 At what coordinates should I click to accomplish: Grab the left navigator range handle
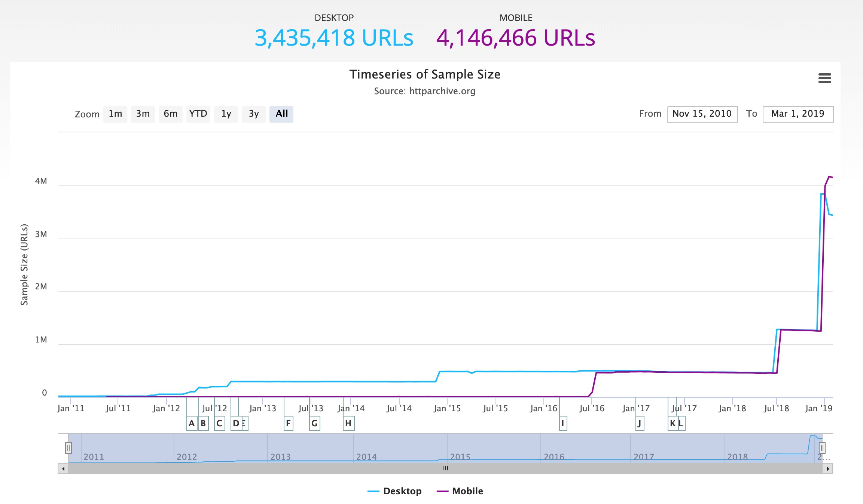click(68, 448)
